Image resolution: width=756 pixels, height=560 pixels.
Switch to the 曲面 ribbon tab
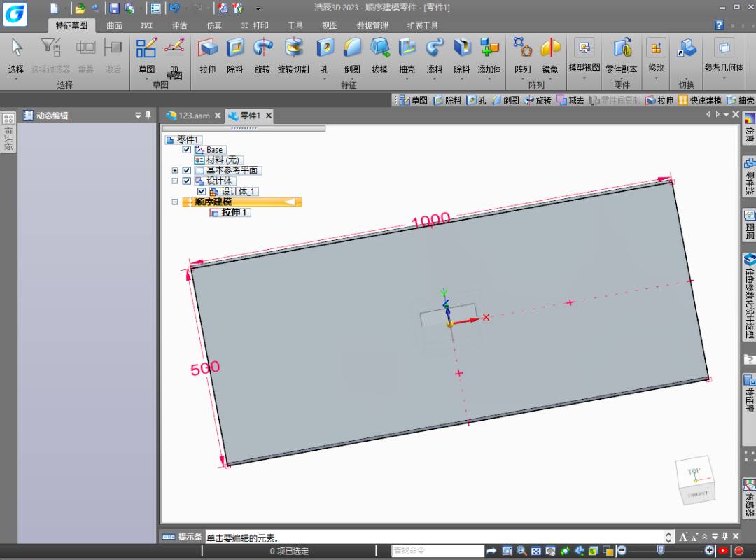click(114, 26)
